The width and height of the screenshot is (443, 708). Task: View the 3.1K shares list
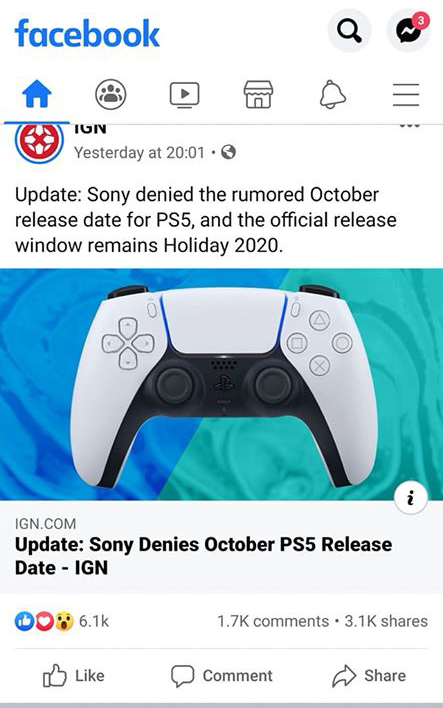click(386, 621)
